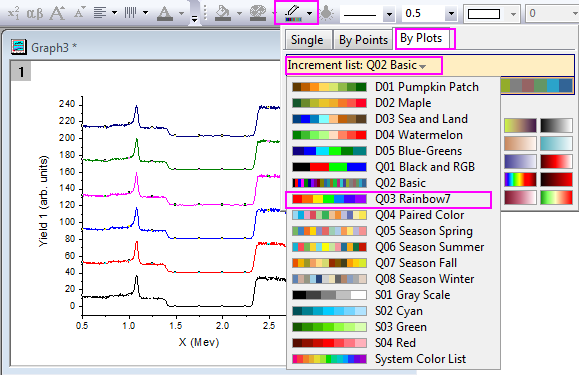Open line color dropdown arrow

coord(309,14)
